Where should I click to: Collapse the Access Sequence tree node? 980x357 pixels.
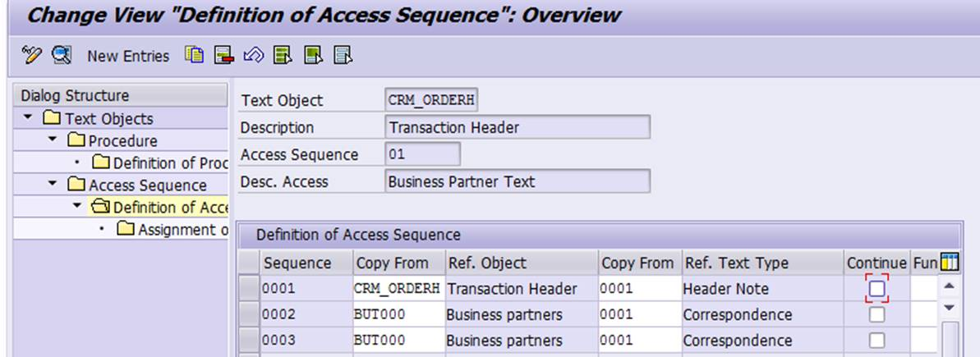(53, 184)
